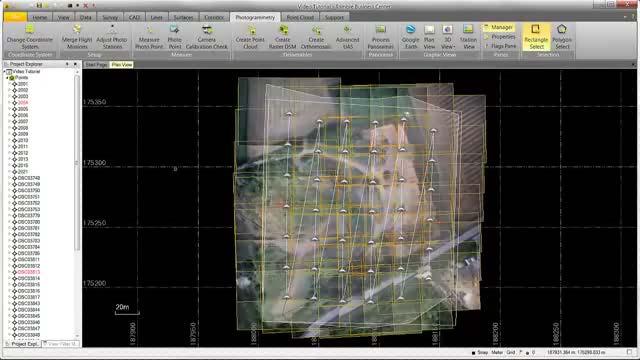Screen dimensions: 640x360
Task: Collapse Video Tutorial project node
Action: (4, 71)
